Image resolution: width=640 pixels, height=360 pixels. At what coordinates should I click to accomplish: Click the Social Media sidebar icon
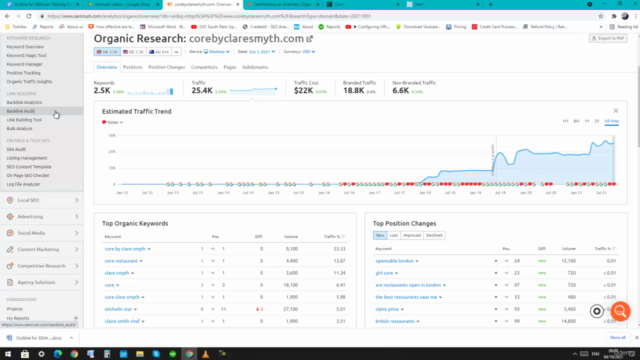[x=10, y=233]
